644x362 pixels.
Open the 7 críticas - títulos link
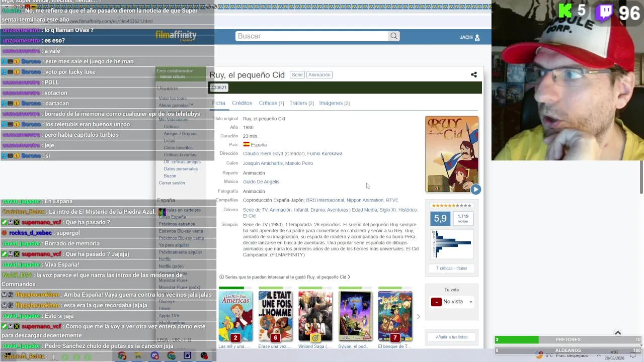[x=451, y=268]
